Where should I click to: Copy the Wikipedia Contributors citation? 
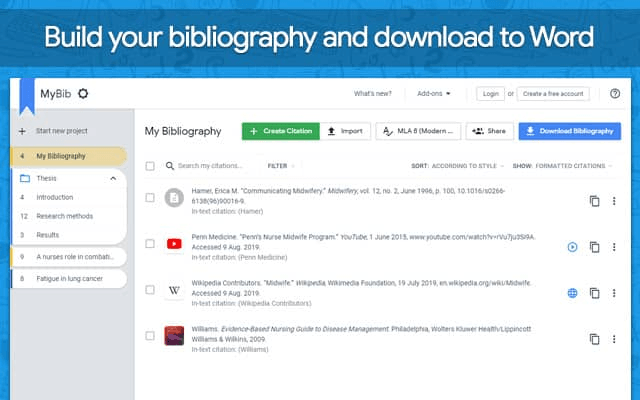595,293
